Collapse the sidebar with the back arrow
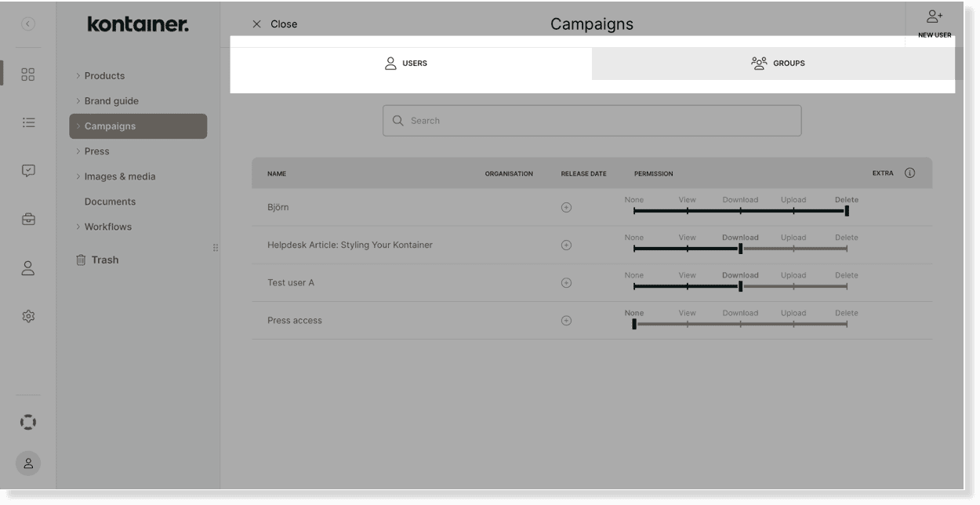The width and height of the screenshot is (980, 505). (x=28, y=24)
